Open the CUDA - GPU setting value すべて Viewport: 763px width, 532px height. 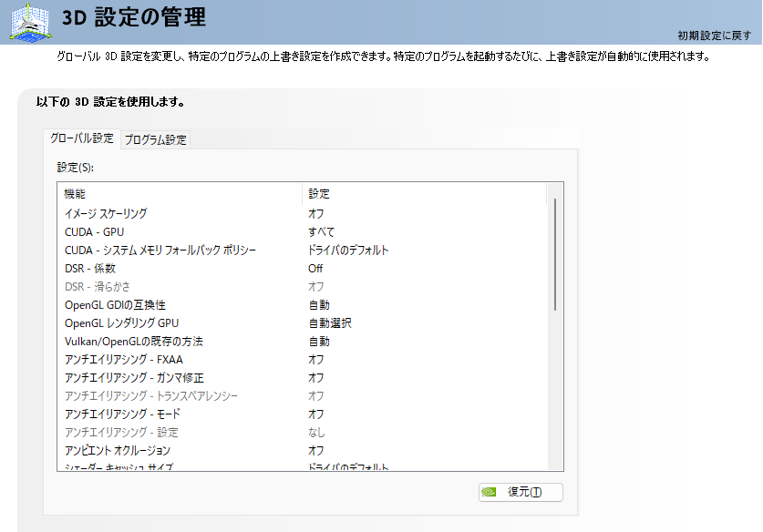tap(321, 231)
